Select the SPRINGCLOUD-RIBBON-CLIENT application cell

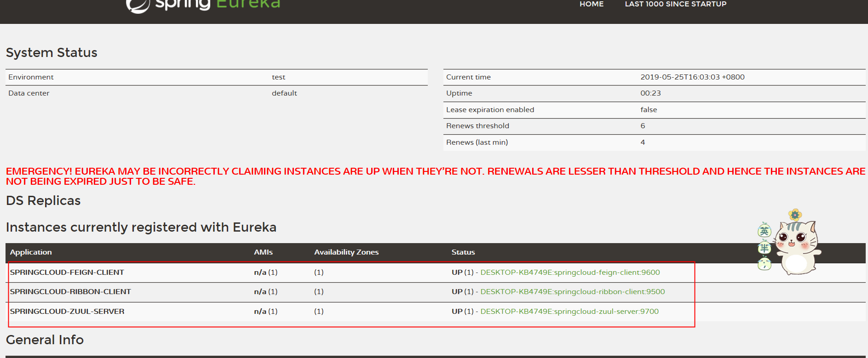pyautogui.click(x=70, y=291)
